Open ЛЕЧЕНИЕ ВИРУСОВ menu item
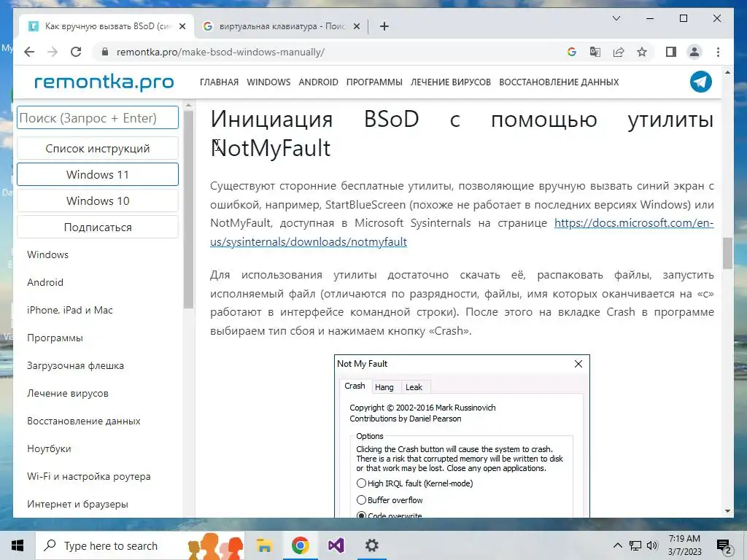 pyautogui.click(x=451, y=82)
